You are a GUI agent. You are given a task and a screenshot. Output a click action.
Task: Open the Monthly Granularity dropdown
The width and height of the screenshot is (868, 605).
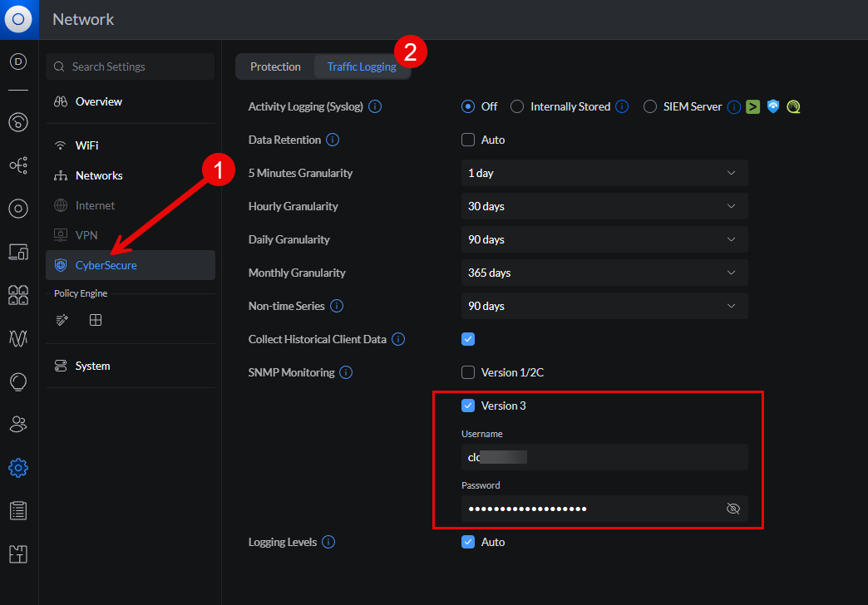[604, 273]
